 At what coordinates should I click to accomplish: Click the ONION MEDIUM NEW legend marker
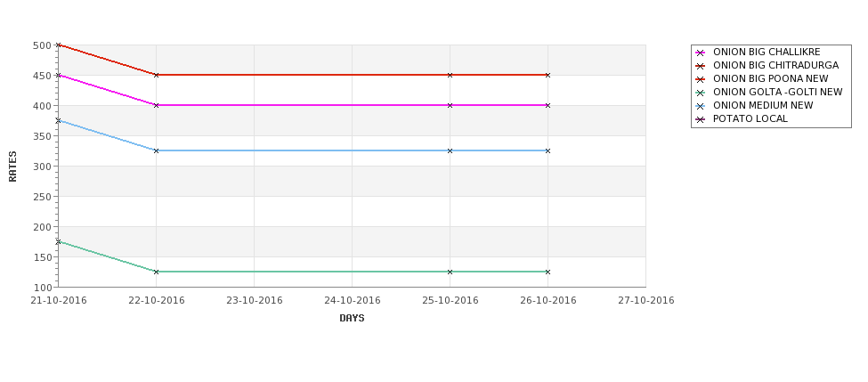(701, 106)
